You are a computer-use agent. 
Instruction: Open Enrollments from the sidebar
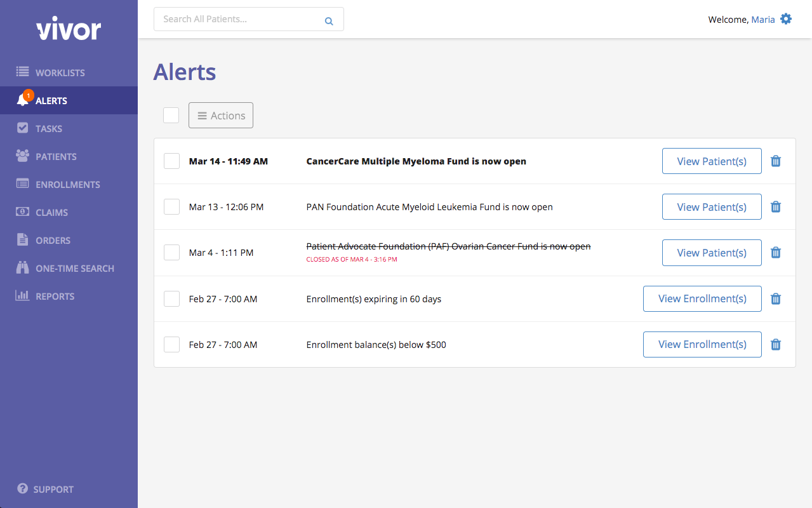69,184
